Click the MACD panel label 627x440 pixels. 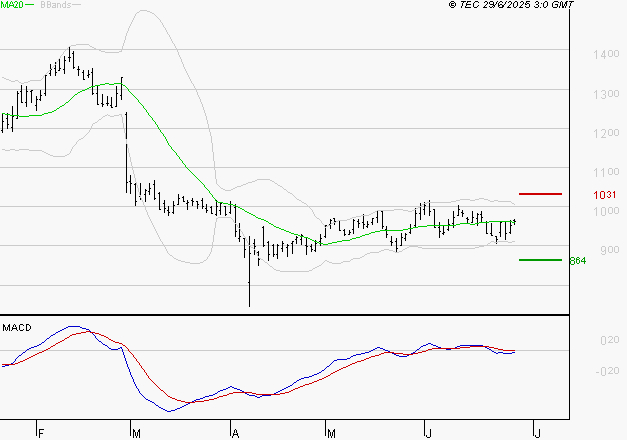[16, 327]
